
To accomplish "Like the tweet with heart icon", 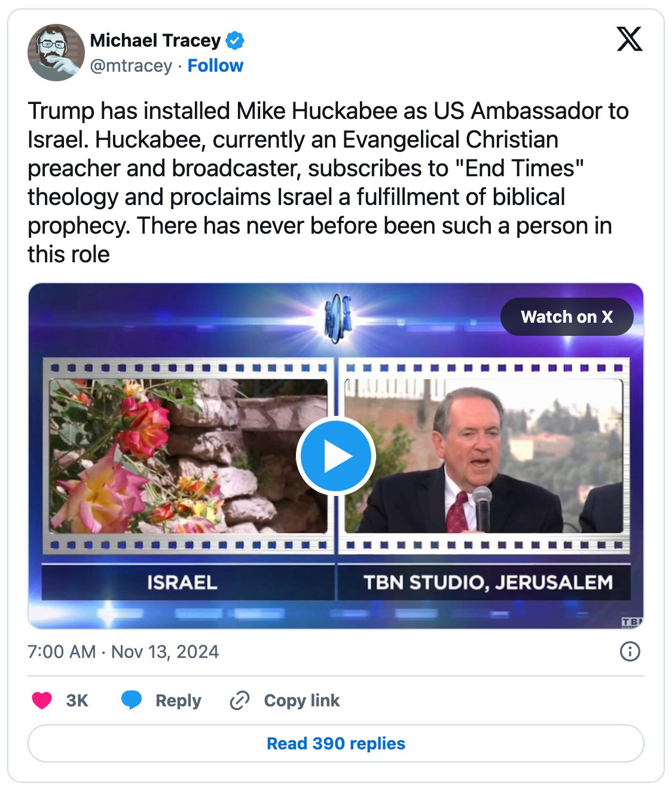I will [x=42, y=700].
